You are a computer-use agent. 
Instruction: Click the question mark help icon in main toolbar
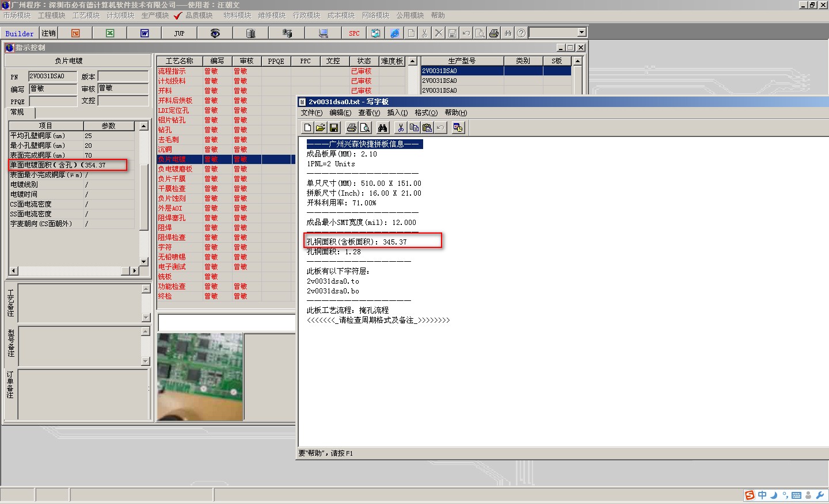[x=521, y=33]
